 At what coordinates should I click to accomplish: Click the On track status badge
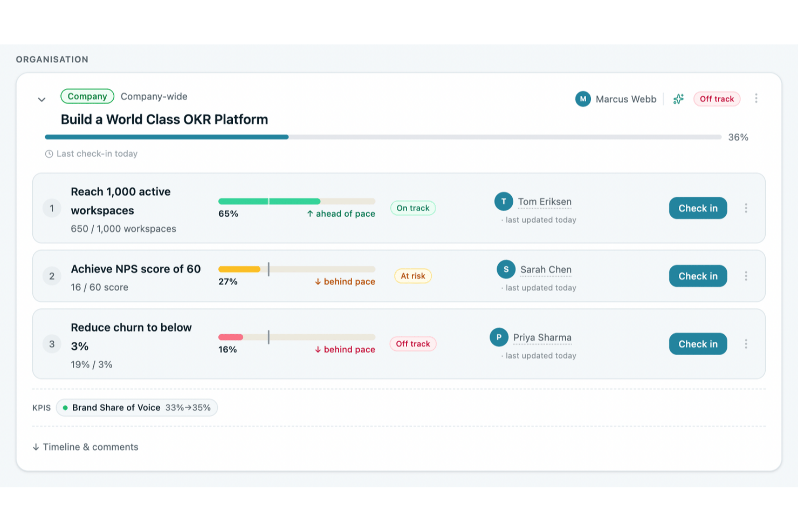click(x=413, y=208)
